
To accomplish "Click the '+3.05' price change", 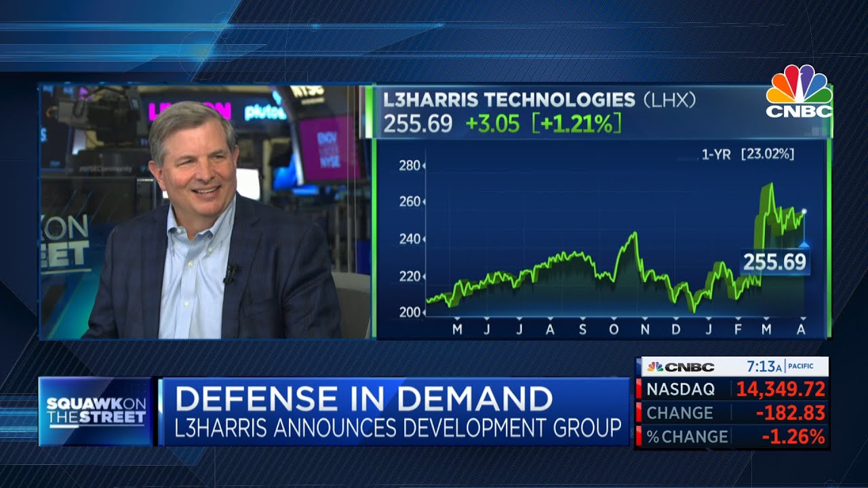I will [x=492, y=124].
